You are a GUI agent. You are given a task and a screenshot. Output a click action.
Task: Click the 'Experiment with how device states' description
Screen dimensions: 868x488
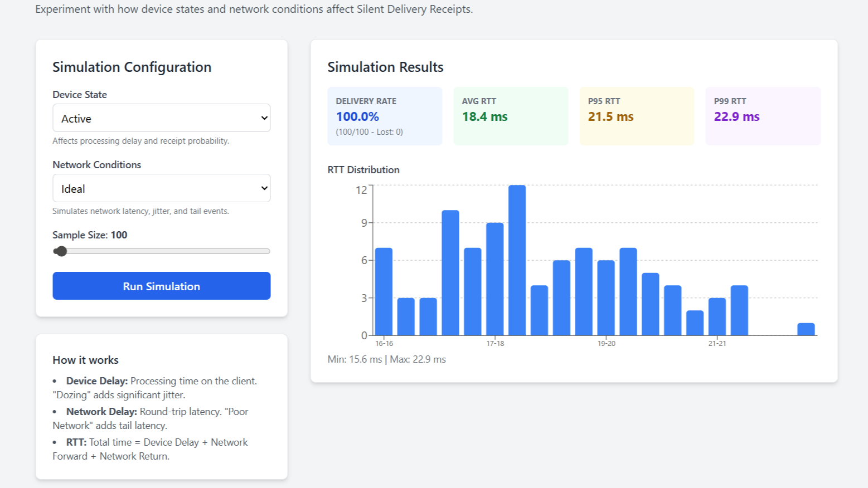coord(254,9)
